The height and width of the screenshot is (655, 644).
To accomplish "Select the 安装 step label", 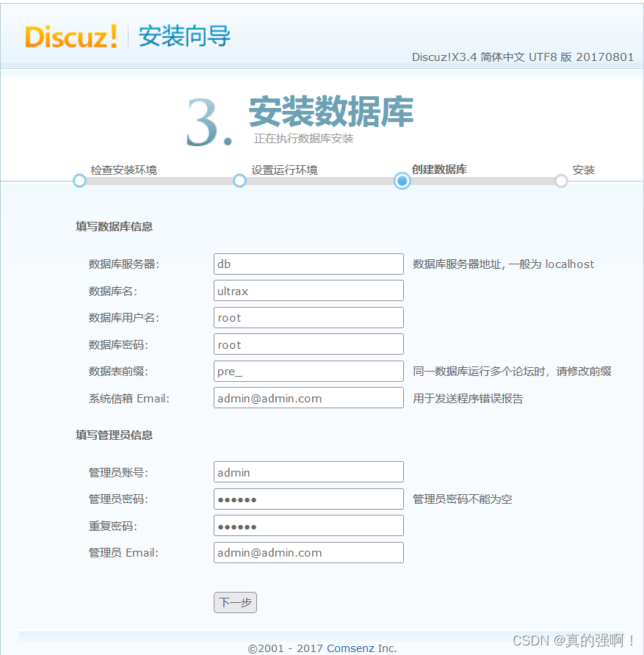I will [x=584, y=170].
